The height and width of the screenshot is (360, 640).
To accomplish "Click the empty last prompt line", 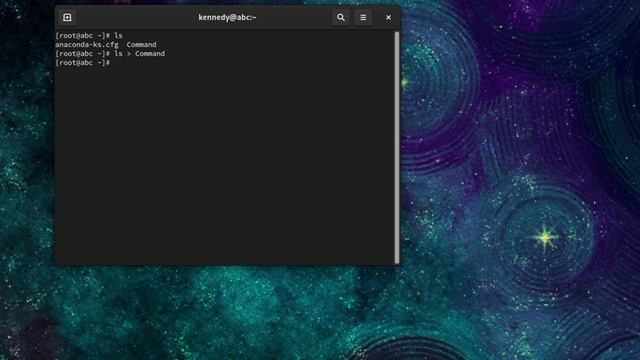I will [83, 62].
